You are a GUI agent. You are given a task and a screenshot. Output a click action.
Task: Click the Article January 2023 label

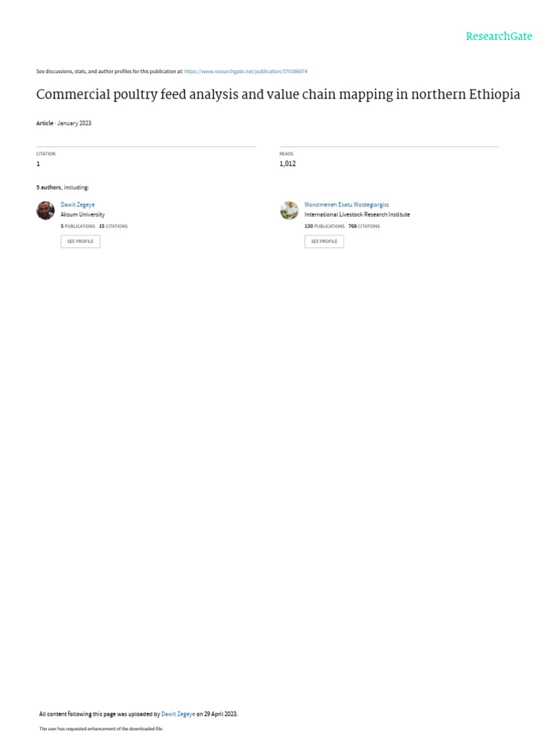[64, 123]
